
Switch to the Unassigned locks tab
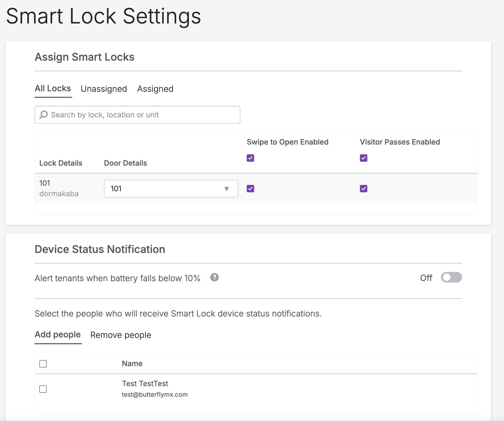(x=104, y=89)
